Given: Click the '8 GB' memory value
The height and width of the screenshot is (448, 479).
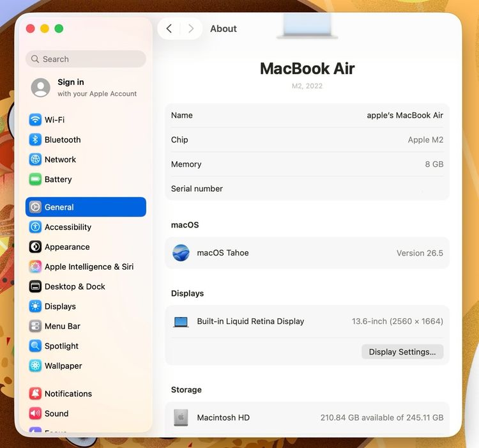Looking at the screenshot, I should coord(434,164).
